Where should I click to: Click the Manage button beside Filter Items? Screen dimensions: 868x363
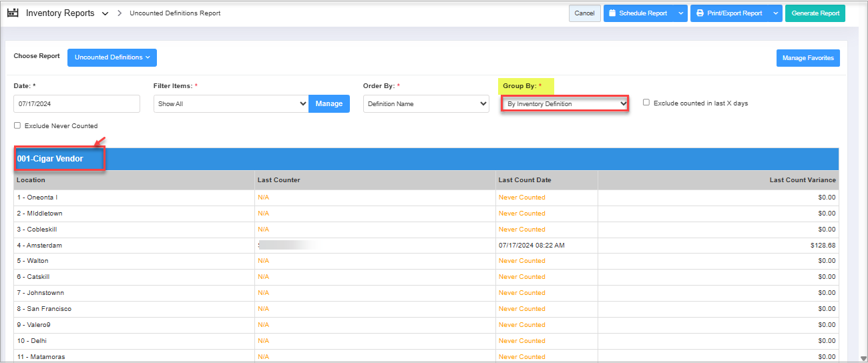pyautogui.click(x=329, y=103)
